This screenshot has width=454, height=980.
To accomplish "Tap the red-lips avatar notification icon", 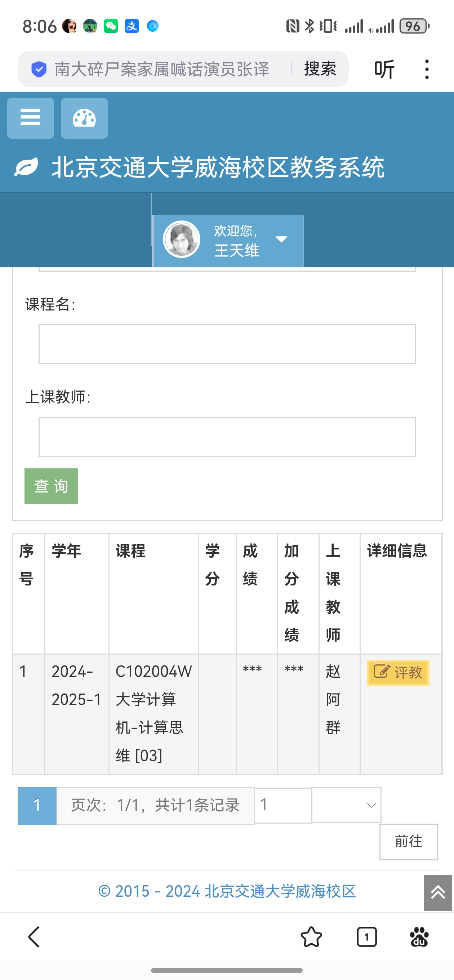I will click(x=69, y=26).
